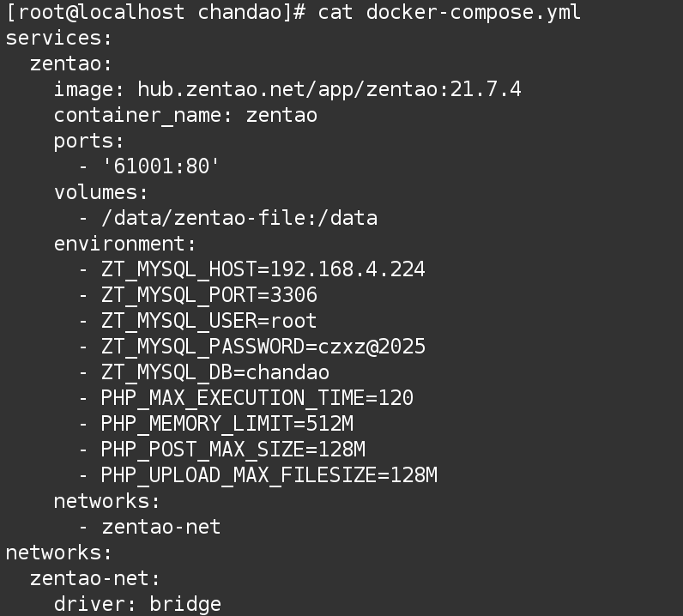Click the image hub.zentao.net/app/zentao:21.7.4 line

pos(287,89)
